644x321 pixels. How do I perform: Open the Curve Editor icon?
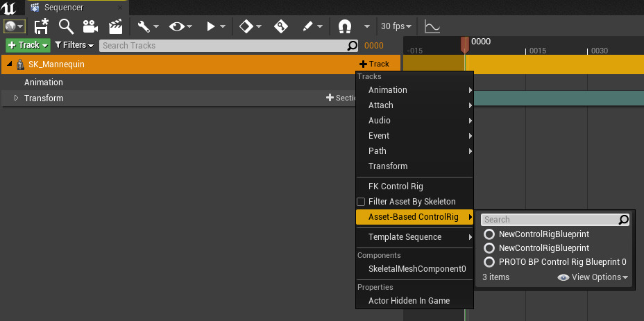coord(432,26)
